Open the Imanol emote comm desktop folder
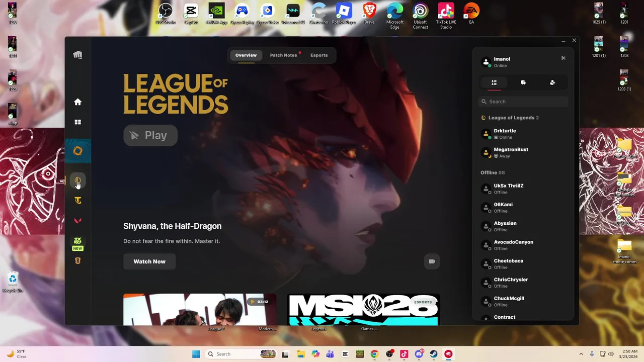The image size is (644, 362). tap(624, 251)
